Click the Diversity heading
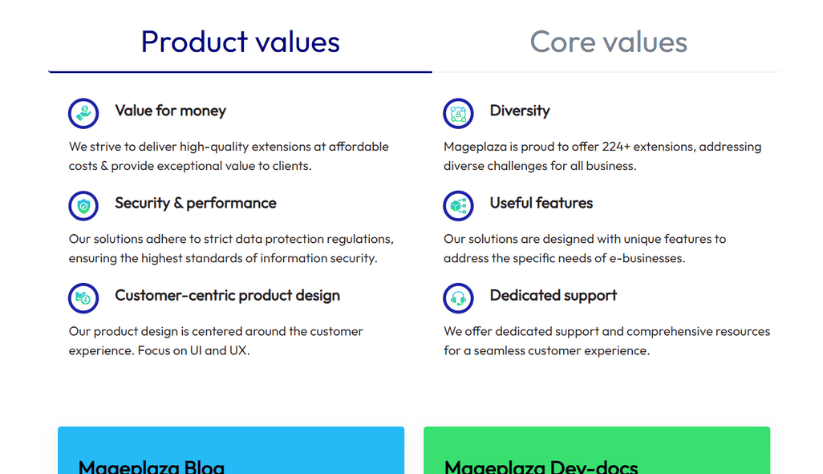 click(x=519, y=111)
